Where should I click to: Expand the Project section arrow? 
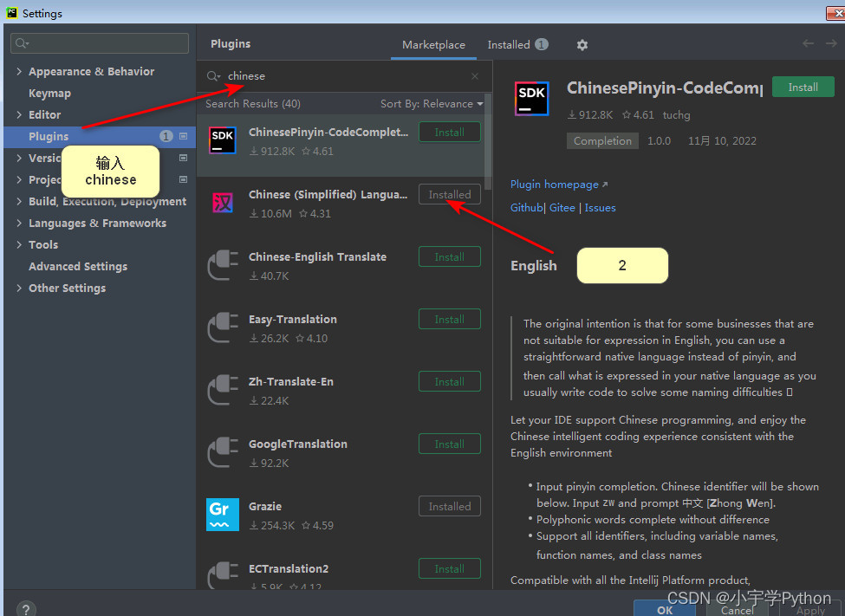click(x=19, y=179)
